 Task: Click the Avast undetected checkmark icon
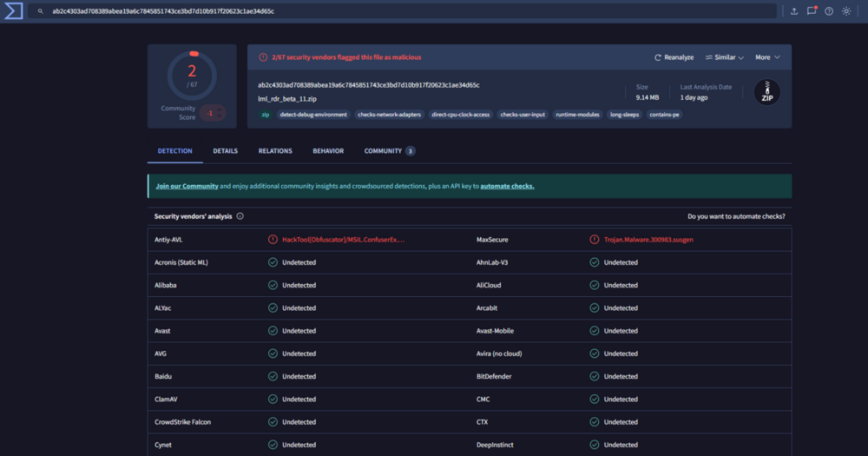coord(273,330)
